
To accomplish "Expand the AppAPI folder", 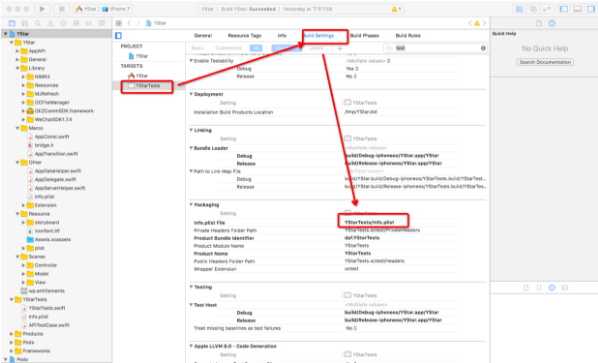I will (x=17, y=51).
